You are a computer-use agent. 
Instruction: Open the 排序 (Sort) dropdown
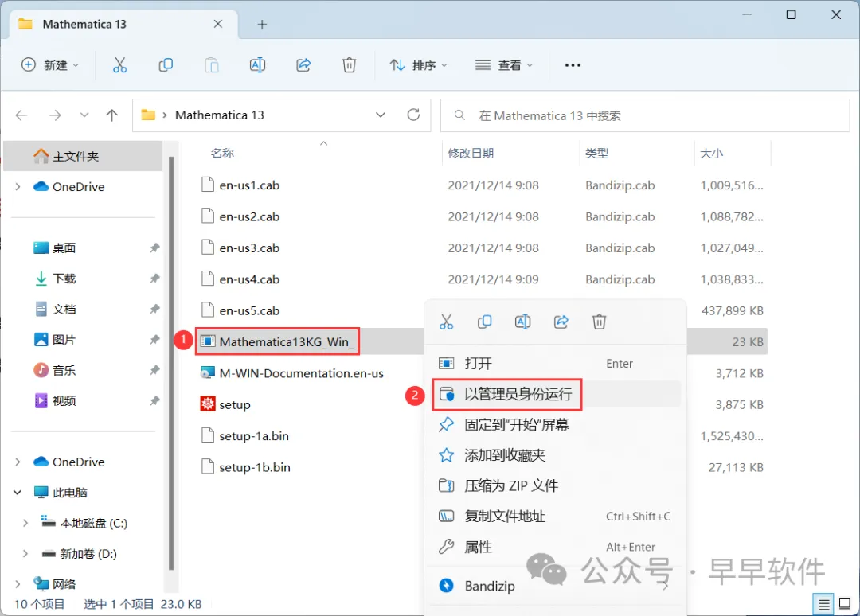click(419, 65)
